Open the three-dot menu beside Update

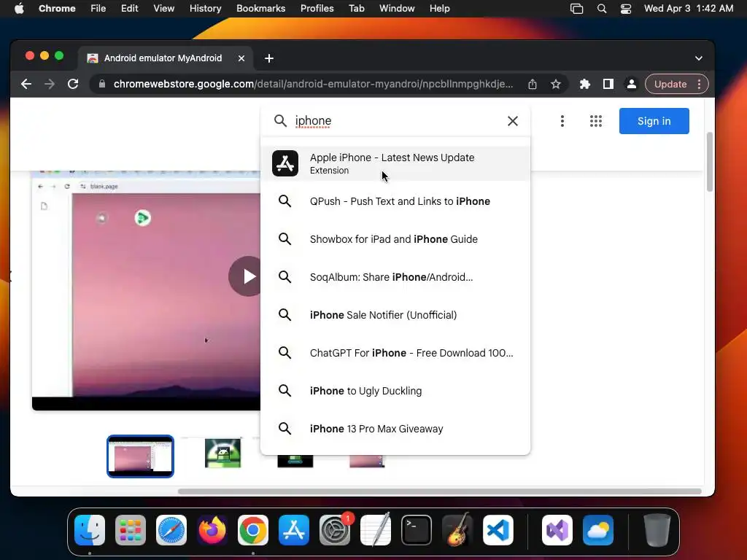tap(699, 85)
